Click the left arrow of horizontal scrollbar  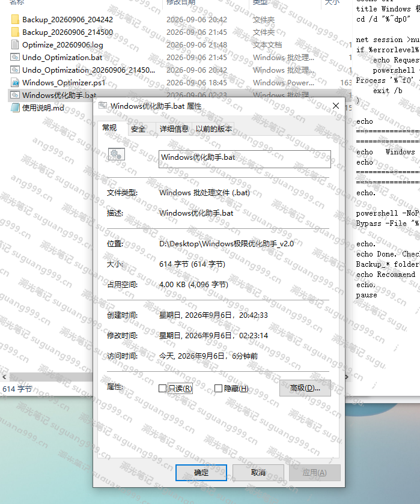click(x=4, y=377)
